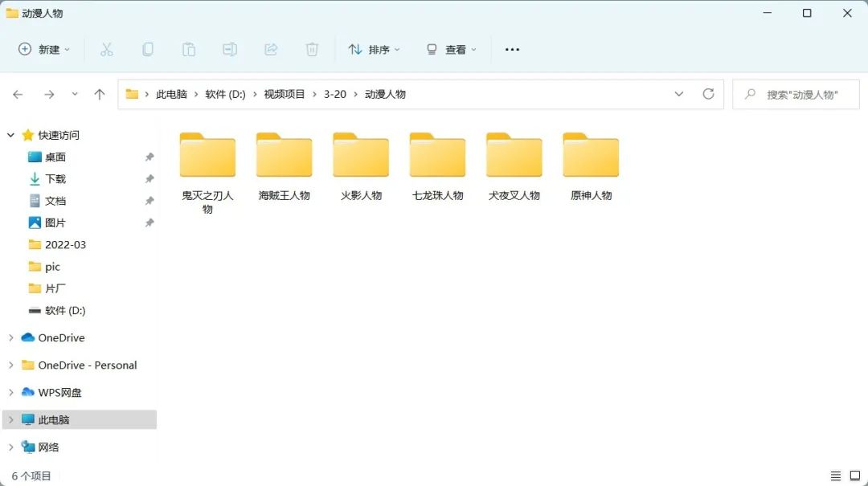Viewport: 868px width, 486px height.
Task: Open the 排序 (Sort) dropdown
Action: pos(374,49)
